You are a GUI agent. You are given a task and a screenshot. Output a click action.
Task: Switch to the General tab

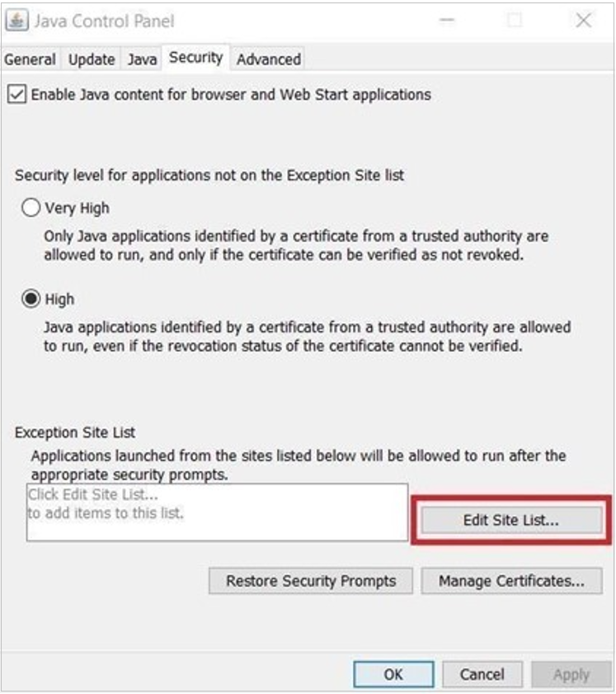pyautogui.click(x=31, y=59)
